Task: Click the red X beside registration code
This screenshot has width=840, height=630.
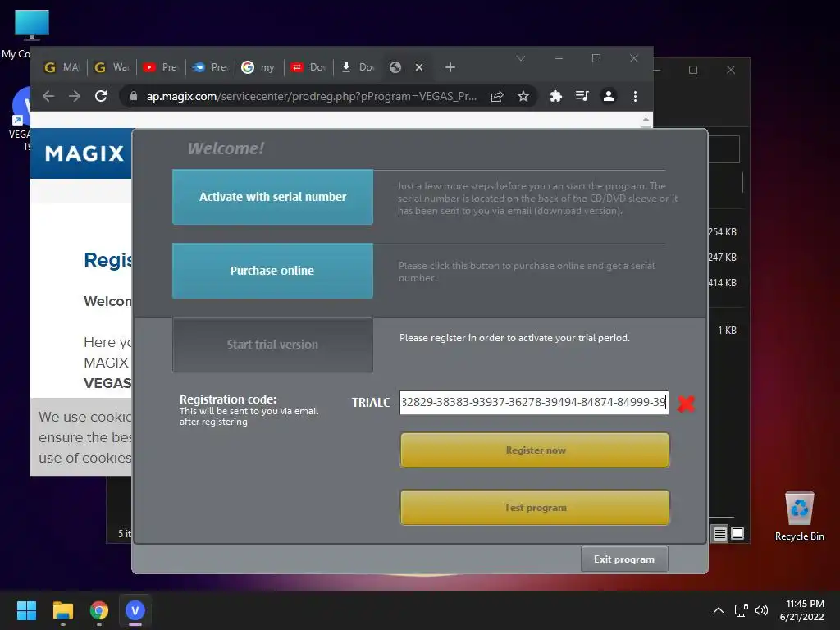Action: [x=686, y=404]
